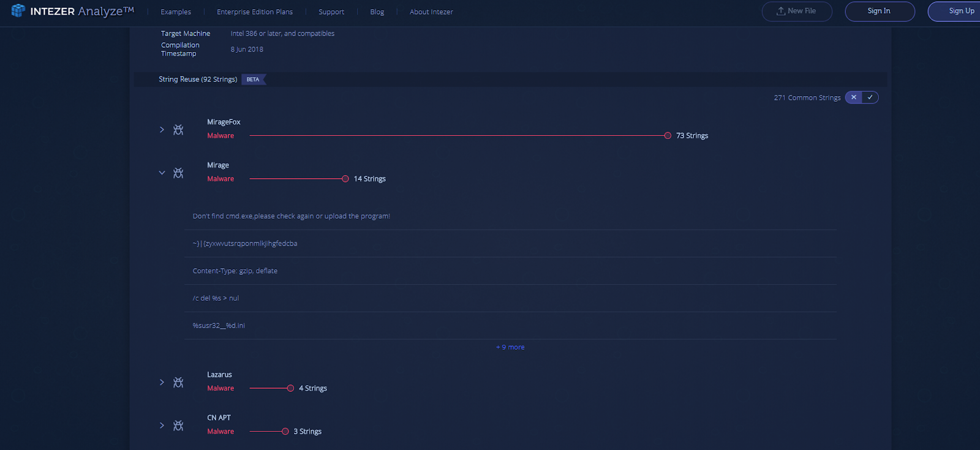Click the Sign In button

click(x=880, y=11)
